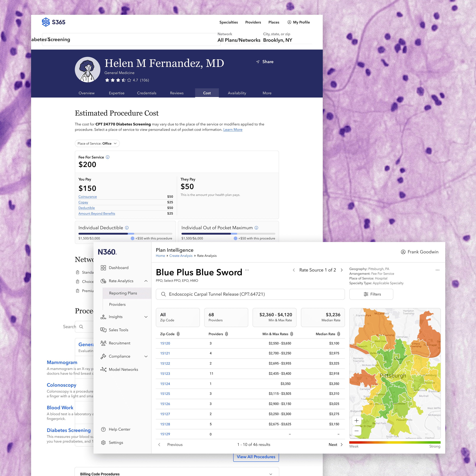Click the Model Networks sidebar icon

104,369
